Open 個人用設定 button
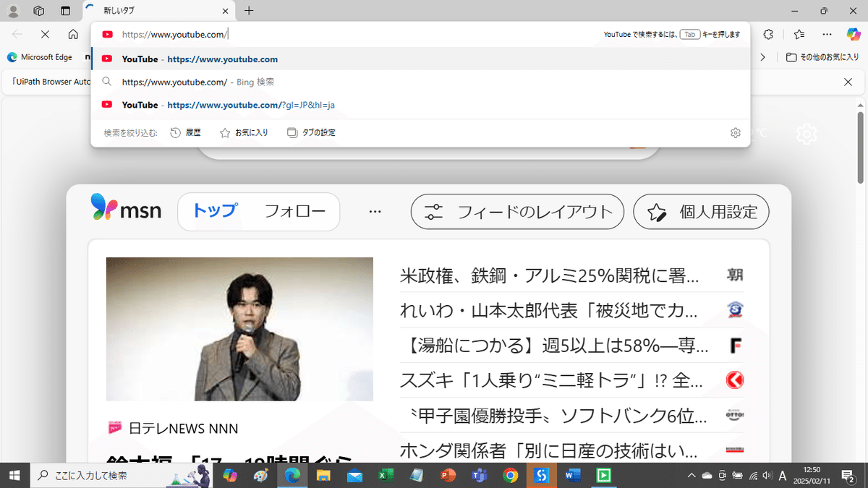Screen dimensions: 868x488 [701, 212]
